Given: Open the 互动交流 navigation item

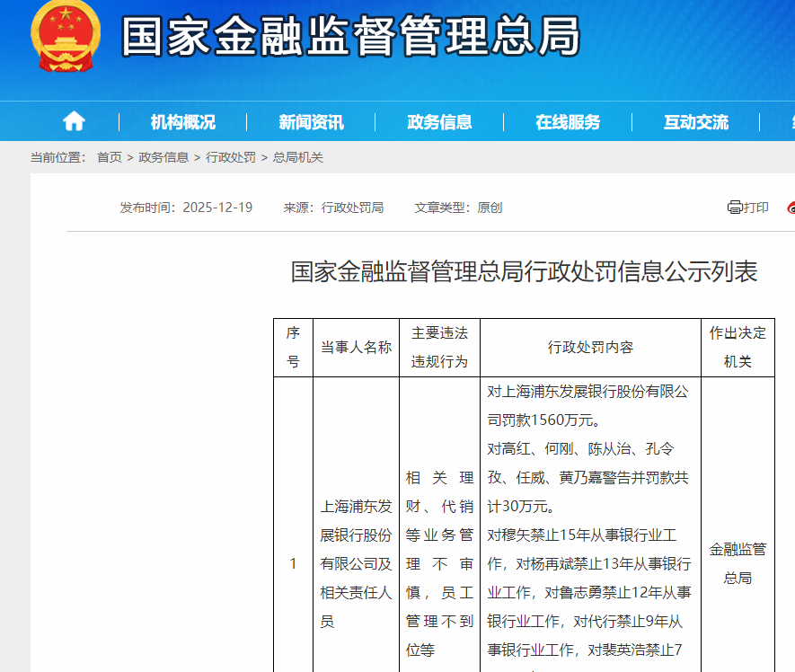Looking at the screenshot, I should (x=696, y=121).
